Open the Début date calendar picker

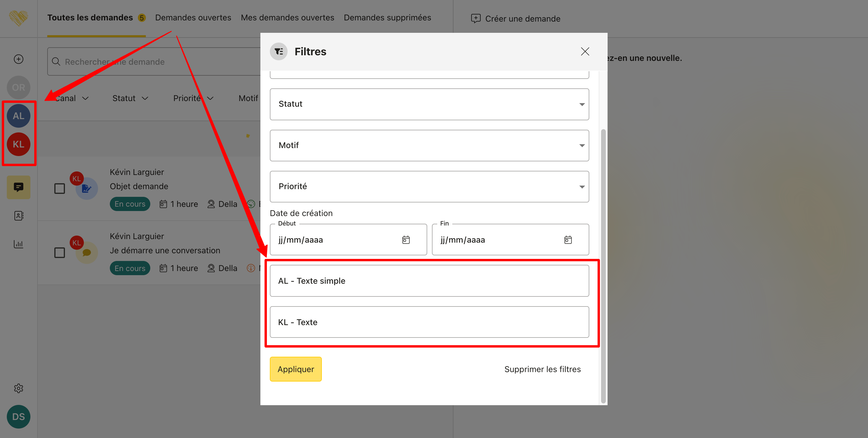pos(406,240)
